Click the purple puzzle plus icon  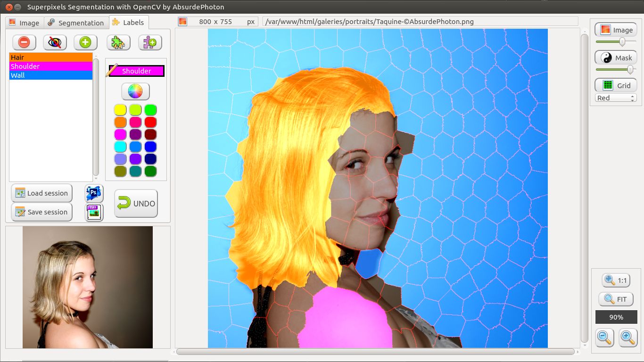point(150,42)
